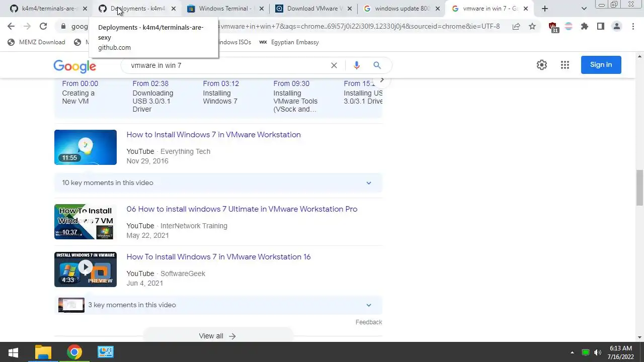644x362 pixels.
Task: Switch to the Deployments GitHub tab
Action: tap(137, 9)
